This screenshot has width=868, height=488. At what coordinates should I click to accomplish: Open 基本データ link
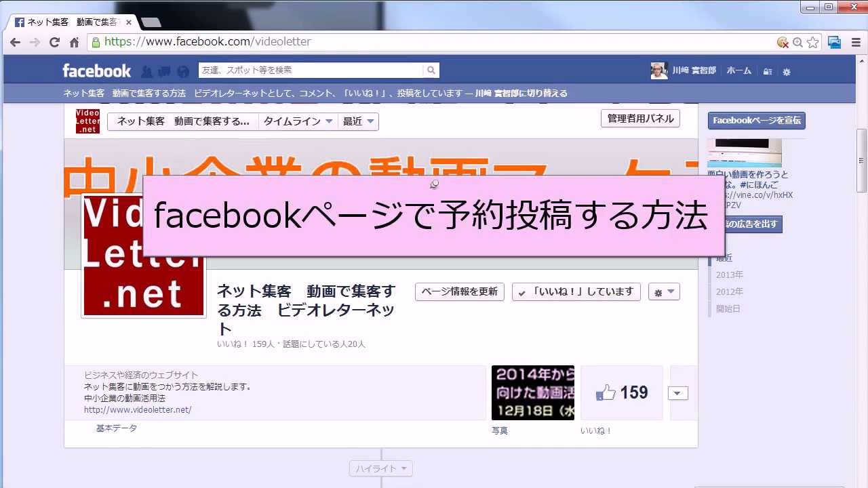[x=117, y=428]
